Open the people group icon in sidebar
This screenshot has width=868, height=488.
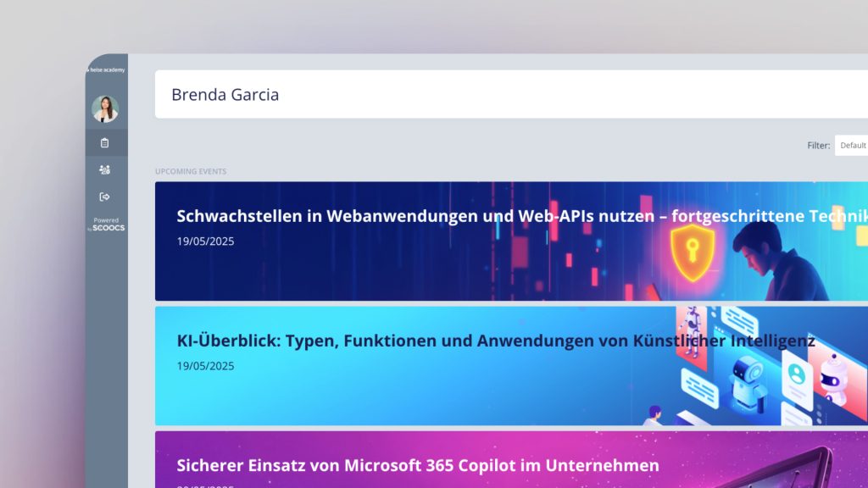pyautogui.click(x=104, y=169)
